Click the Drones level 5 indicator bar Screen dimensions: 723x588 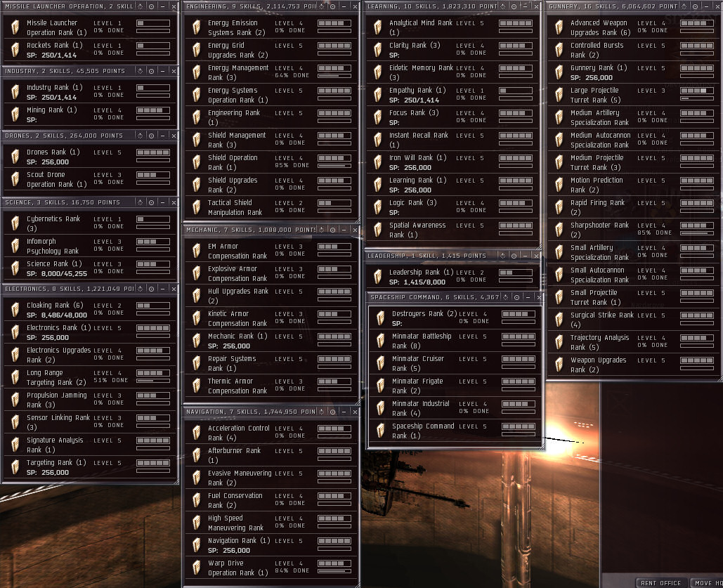click(x=153, y=152)
